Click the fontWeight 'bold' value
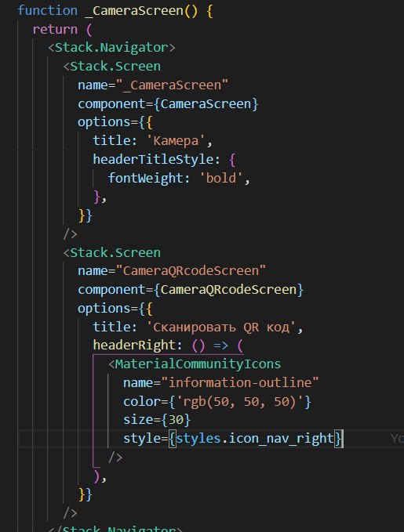The image size is (404, 532). tap(221, 178)
